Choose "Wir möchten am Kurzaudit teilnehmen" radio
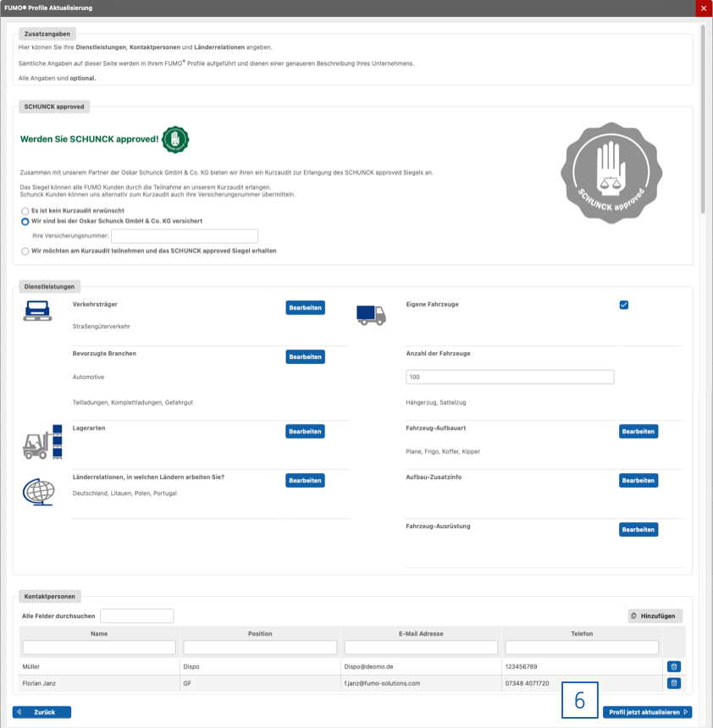The image size is (713, 728). [25, 251]
